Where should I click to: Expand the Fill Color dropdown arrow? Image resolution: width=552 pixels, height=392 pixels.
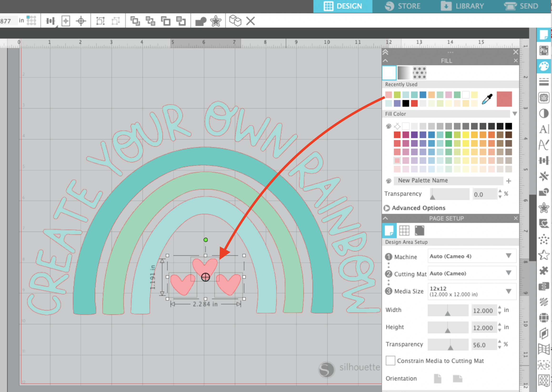[x=515, y=114]
